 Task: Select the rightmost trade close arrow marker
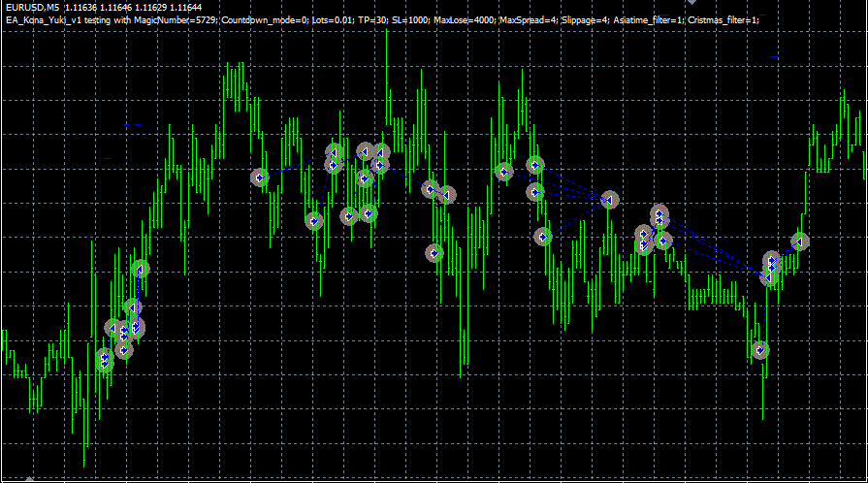click(800, 241)
